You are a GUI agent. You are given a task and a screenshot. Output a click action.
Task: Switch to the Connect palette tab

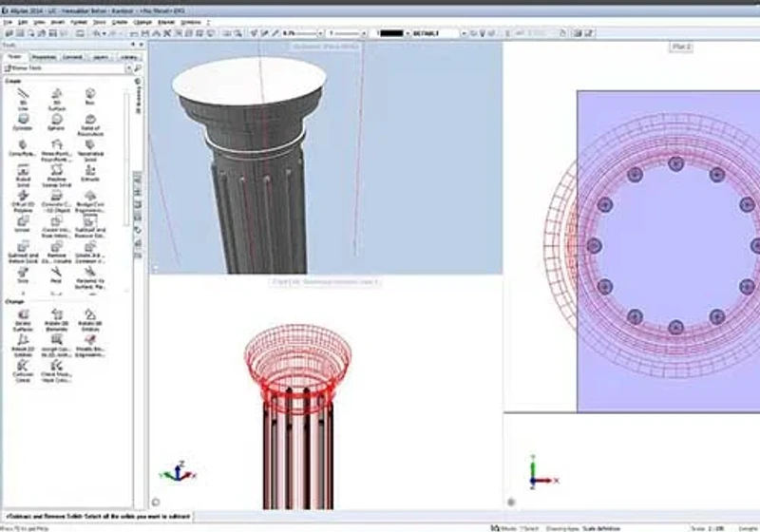pyautogui.click(x=72, y=57)
